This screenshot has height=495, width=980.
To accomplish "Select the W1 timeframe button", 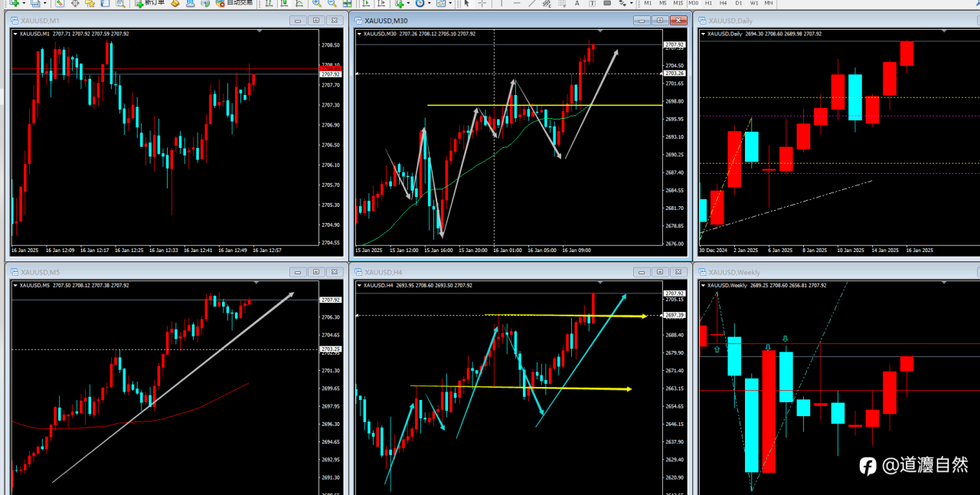I will [x=754, y=3].
